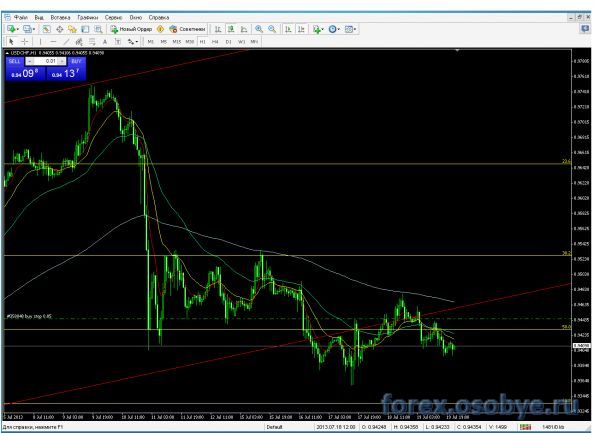Expand the arrows objects dropdown

(x=137, y=41)
